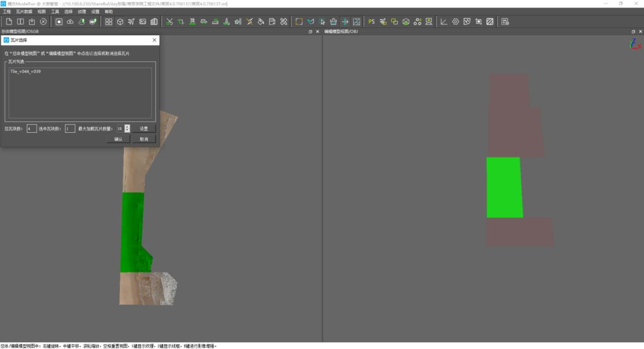Float the OSGB model view panel
Viewport: 644px width, 349px height.
coord(310,32)
